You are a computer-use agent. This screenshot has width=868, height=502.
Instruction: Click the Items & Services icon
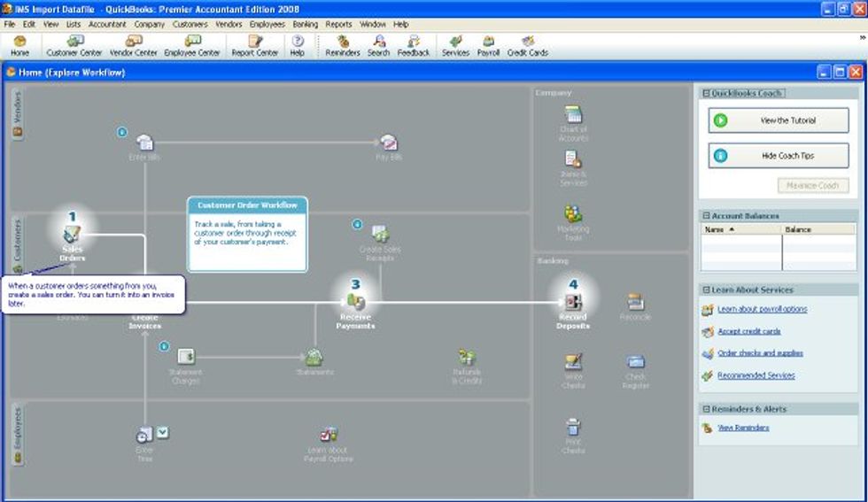[574, 159]
